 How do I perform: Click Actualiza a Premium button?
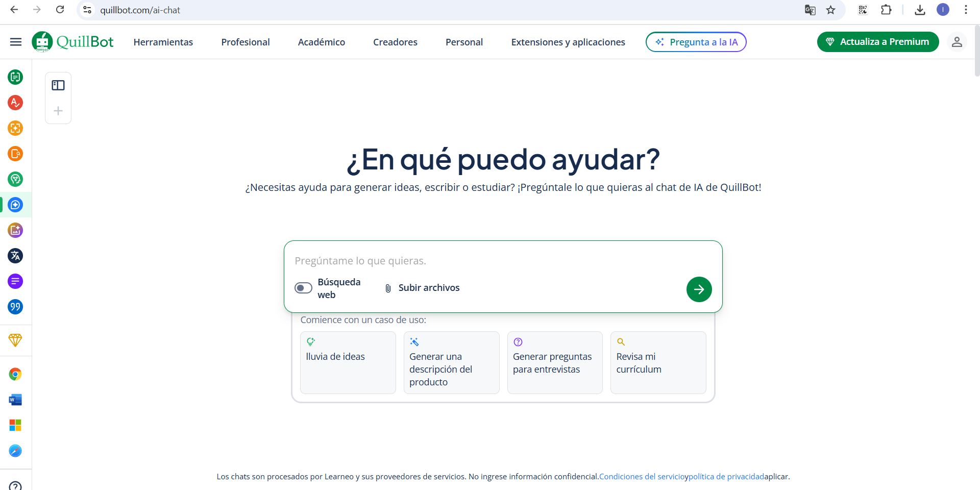877,42
